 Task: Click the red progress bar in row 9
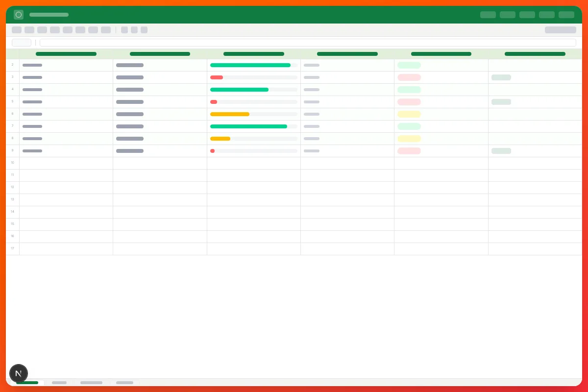click(212, 151)
